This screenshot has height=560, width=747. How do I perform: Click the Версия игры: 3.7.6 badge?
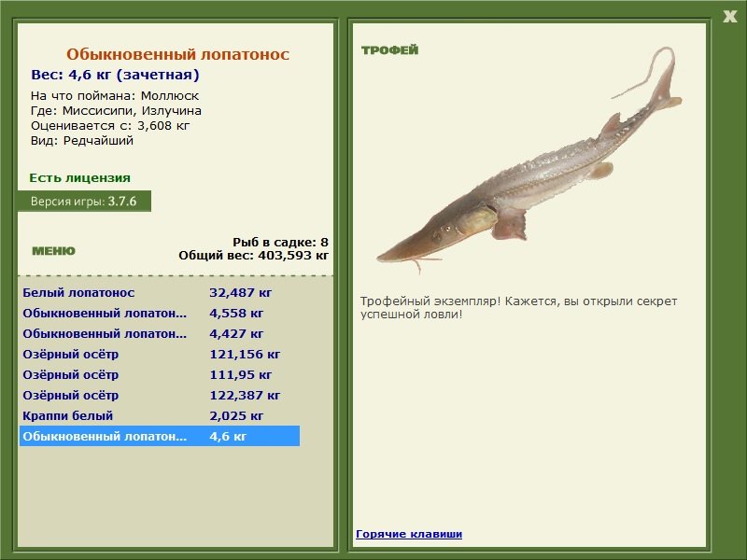(x=84, y=201)
